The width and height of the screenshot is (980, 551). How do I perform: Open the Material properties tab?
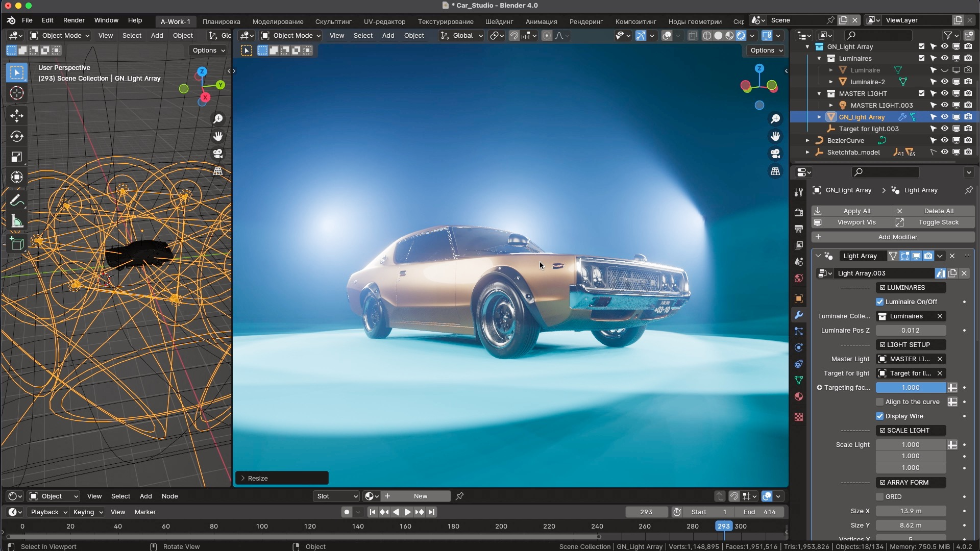[x=799, y=396]
